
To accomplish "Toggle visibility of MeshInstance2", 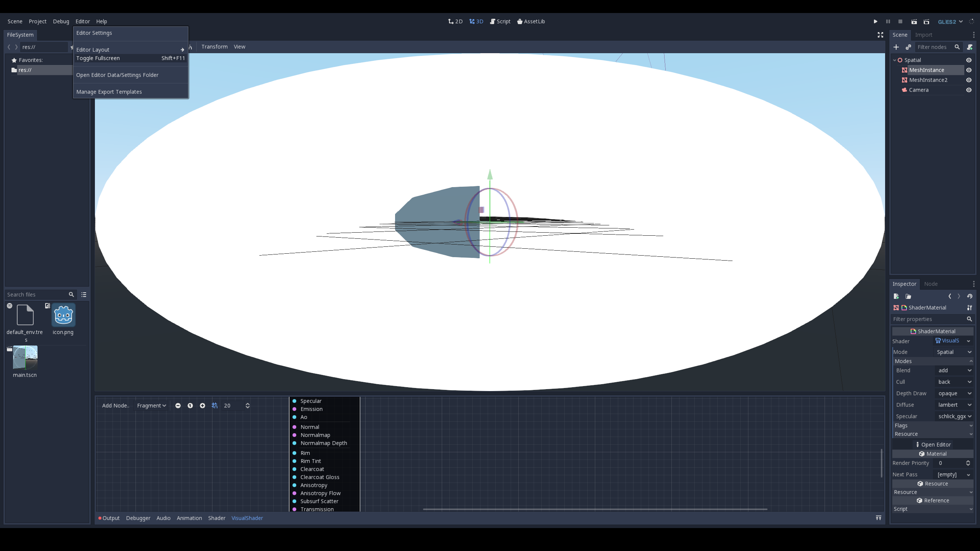I will pyautogui.click(x=969, y=80).
